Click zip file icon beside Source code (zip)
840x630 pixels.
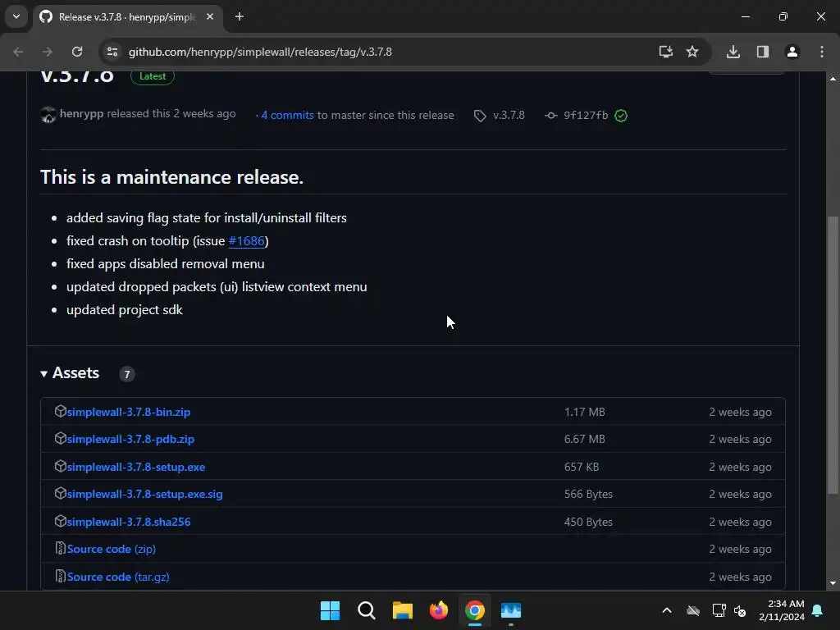[x=61, y=548]
